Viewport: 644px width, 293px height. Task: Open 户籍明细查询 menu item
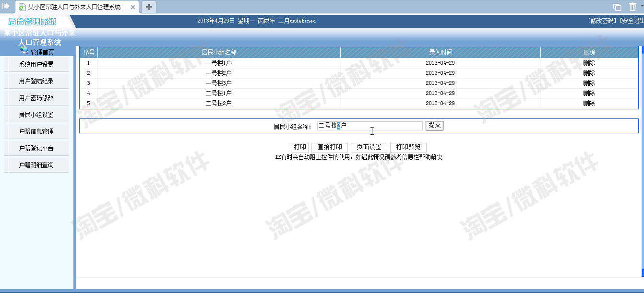(x=36, y=165)
